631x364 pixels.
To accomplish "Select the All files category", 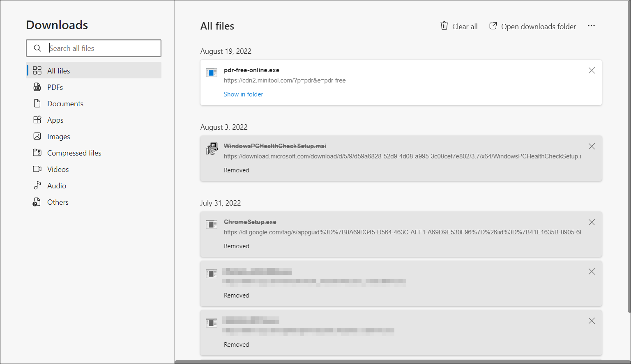I will pos(58,71).
